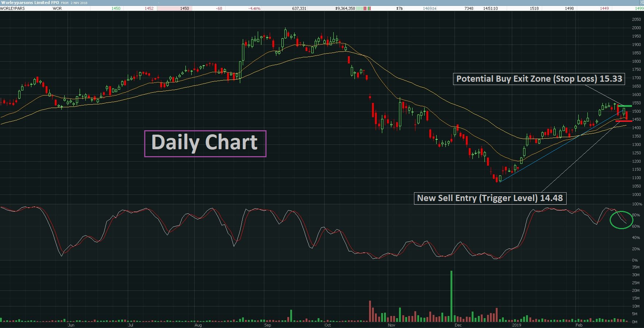644x328 pixels.
Task: Click the Jun label on the time axis
Action: tap(71, 325)
